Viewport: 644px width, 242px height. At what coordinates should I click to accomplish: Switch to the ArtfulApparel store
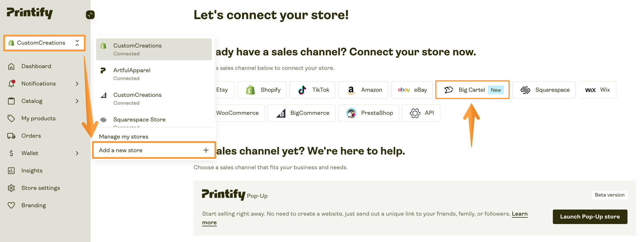pos(132,74)
